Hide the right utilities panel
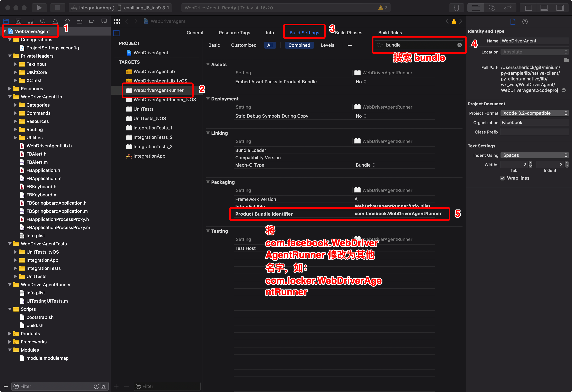572x392 pixels. coord(560,8)
